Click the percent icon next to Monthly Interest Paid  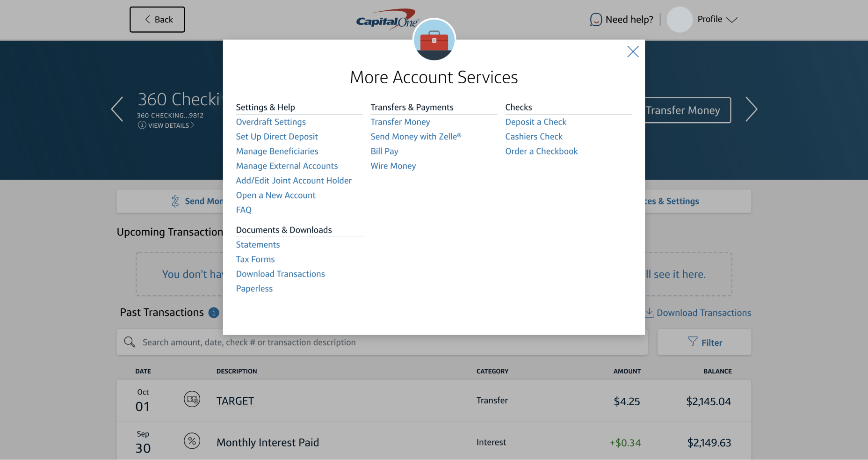click(192, 441)
